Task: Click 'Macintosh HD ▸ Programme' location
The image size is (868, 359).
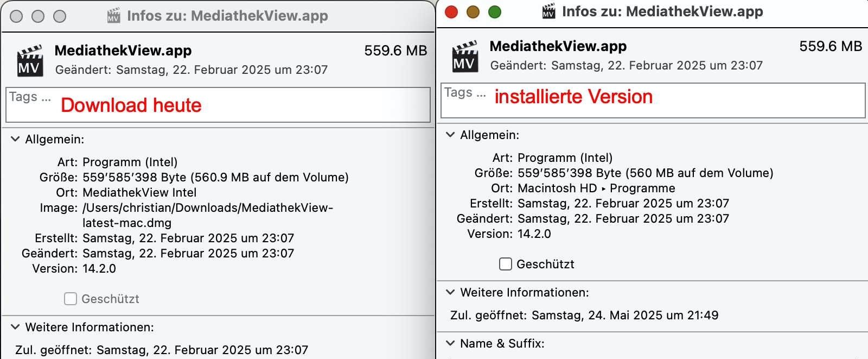Action: point(596,188)
